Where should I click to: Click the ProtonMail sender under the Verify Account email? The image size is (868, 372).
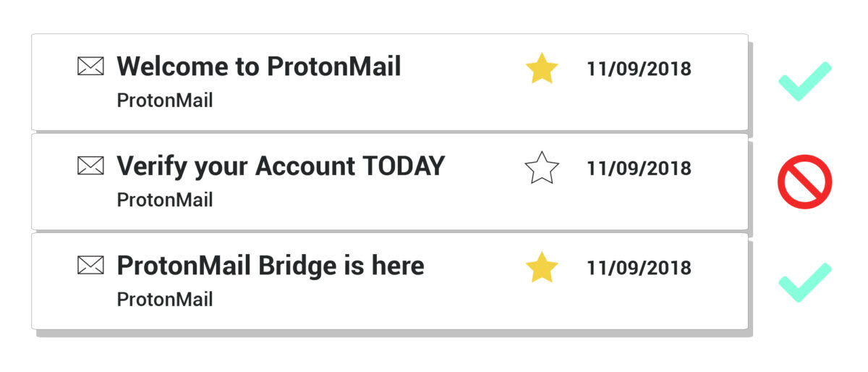coord(165,200)
